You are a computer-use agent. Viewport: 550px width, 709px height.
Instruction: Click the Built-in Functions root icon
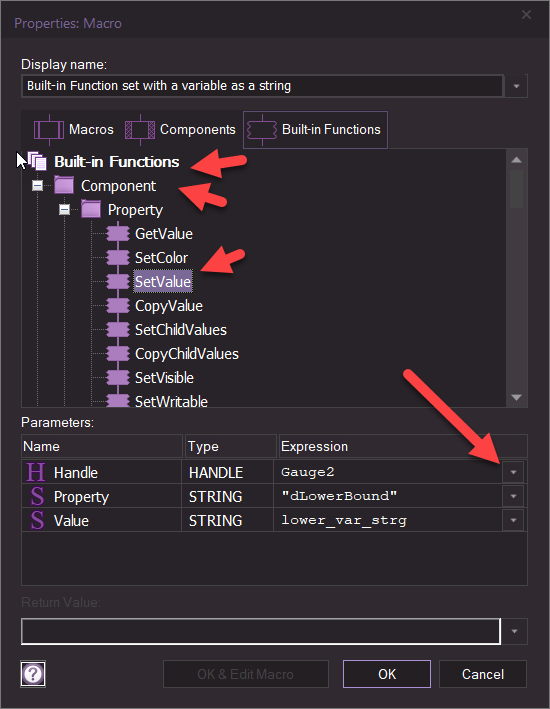tap(37, 161)
